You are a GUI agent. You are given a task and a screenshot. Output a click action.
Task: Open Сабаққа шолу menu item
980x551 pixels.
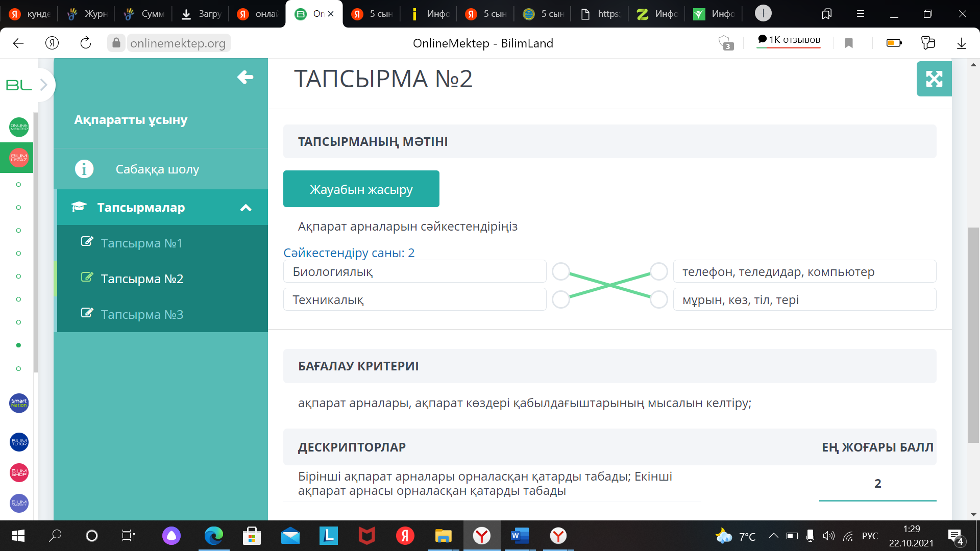pos(157,169)
